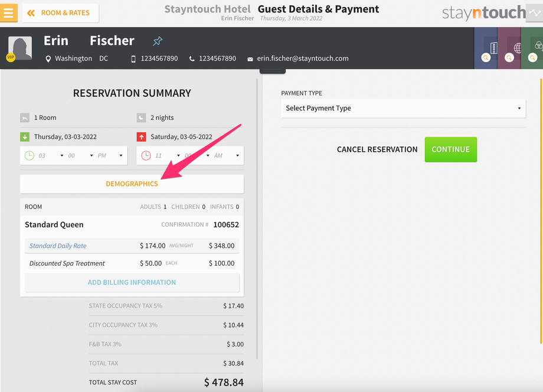Click Add Billing Information

132,283
